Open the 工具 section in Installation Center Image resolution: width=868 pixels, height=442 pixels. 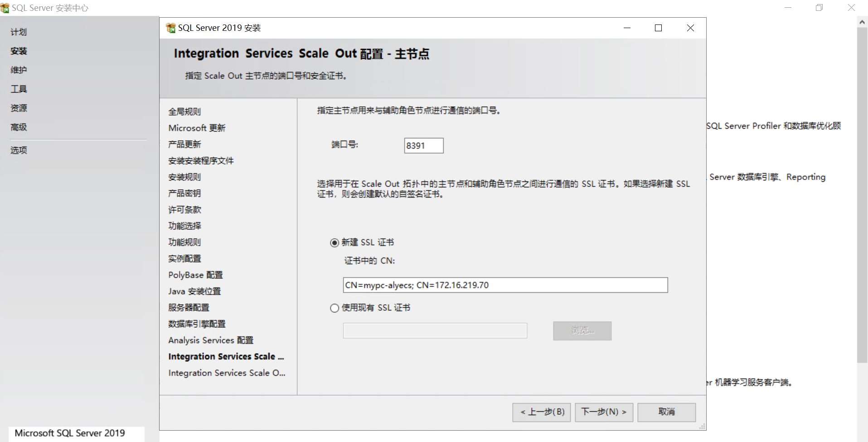19,89
